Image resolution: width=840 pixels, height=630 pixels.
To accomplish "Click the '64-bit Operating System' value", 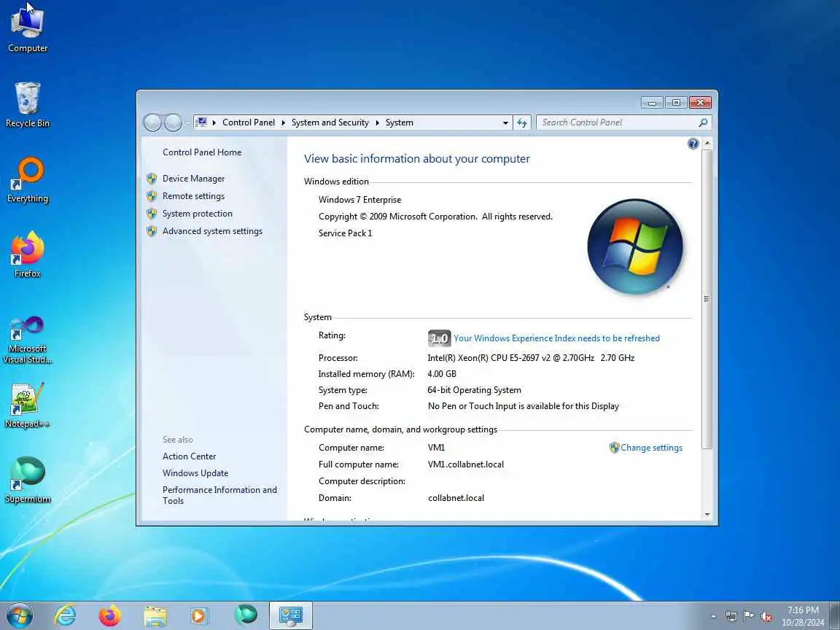I will 474,390.
